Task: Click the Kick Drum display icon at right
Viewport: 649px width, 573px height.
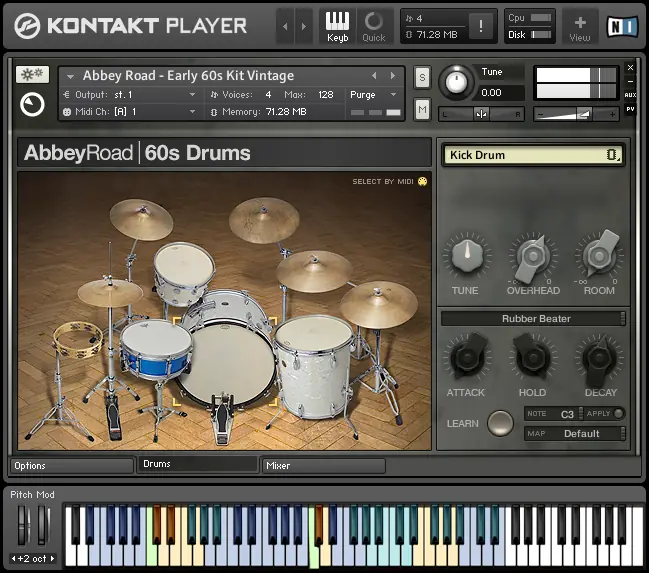Action: click(613, 155)
